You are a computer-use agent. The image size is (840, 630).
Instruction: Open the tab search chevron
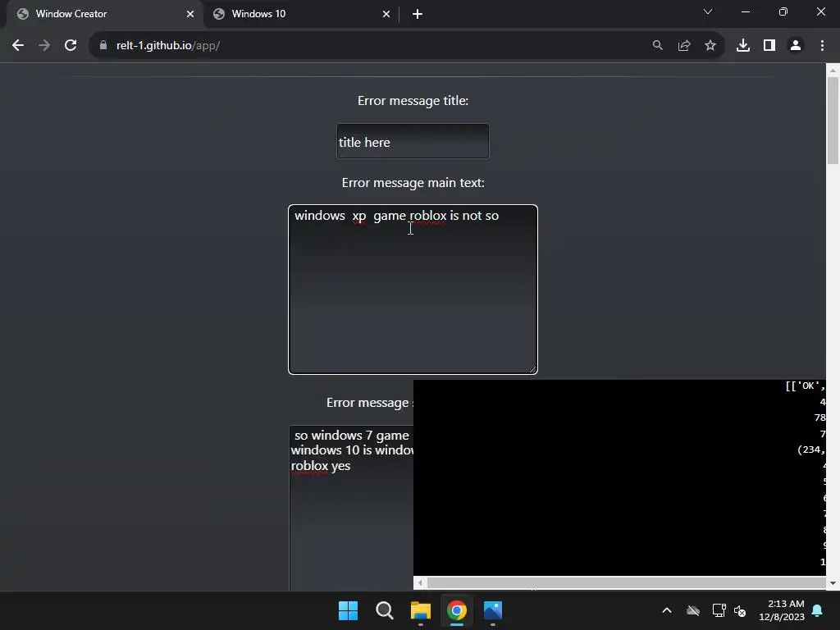click(x=707, y=11)
